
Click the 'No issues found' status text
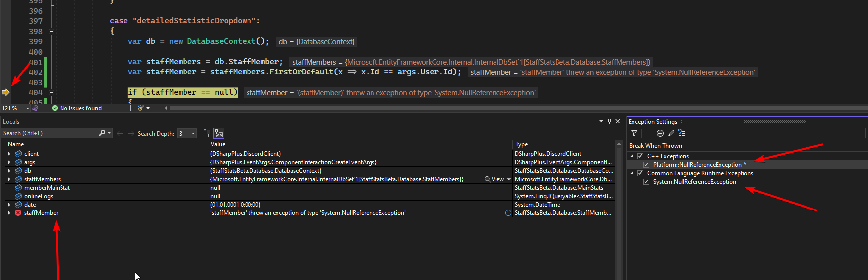pyautogui.click(x=81, y=108)
